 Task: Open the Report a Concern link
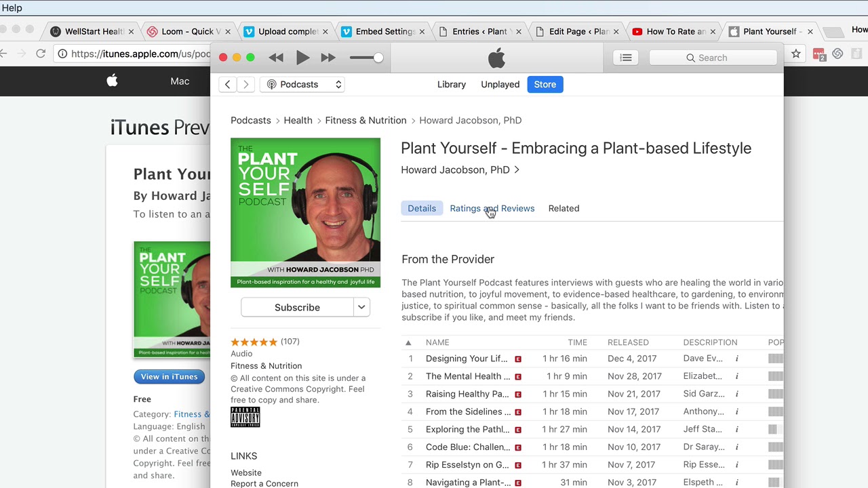(264, 483)
